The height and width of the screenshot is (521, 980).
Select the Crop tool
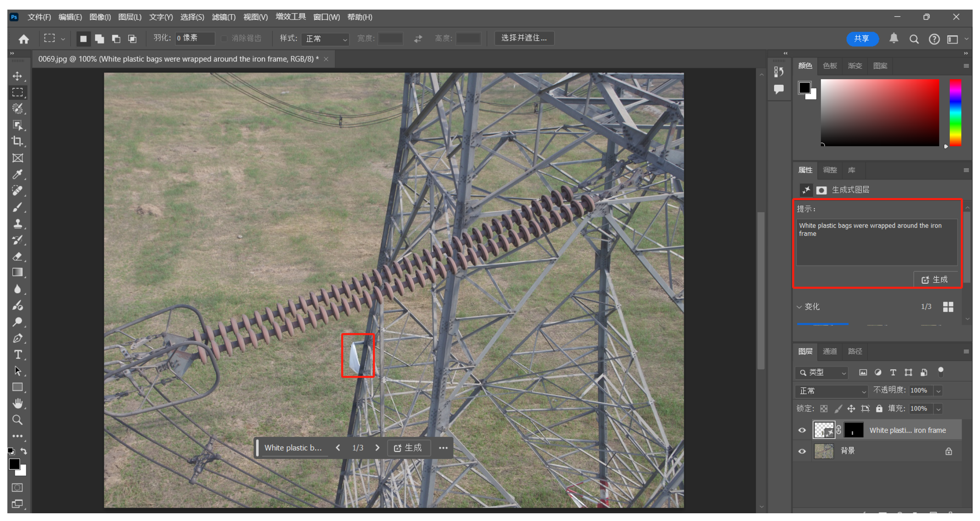(x=17, y=141)
